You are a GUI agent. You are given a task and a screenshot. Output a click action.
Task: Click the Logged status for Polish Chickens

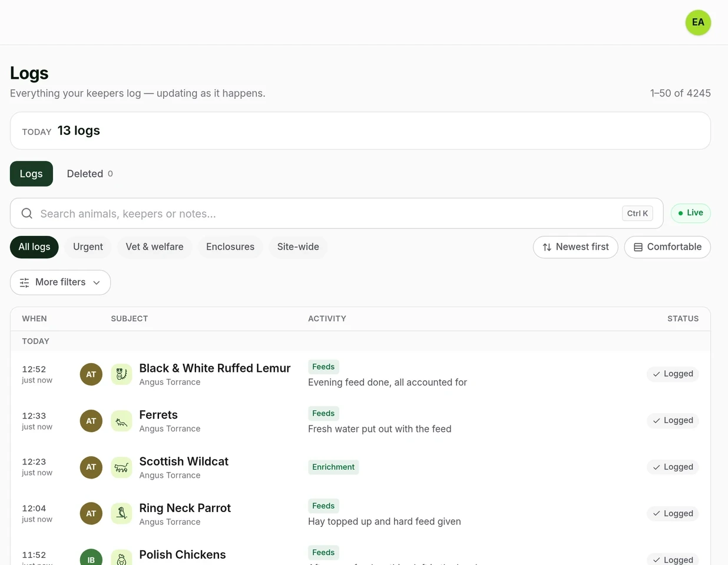[673, 559]
